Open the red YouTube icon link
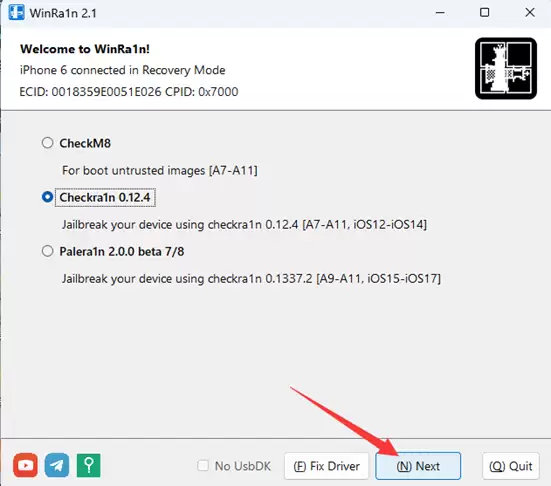This screenshot has height=486, width=551. (25, 465)
